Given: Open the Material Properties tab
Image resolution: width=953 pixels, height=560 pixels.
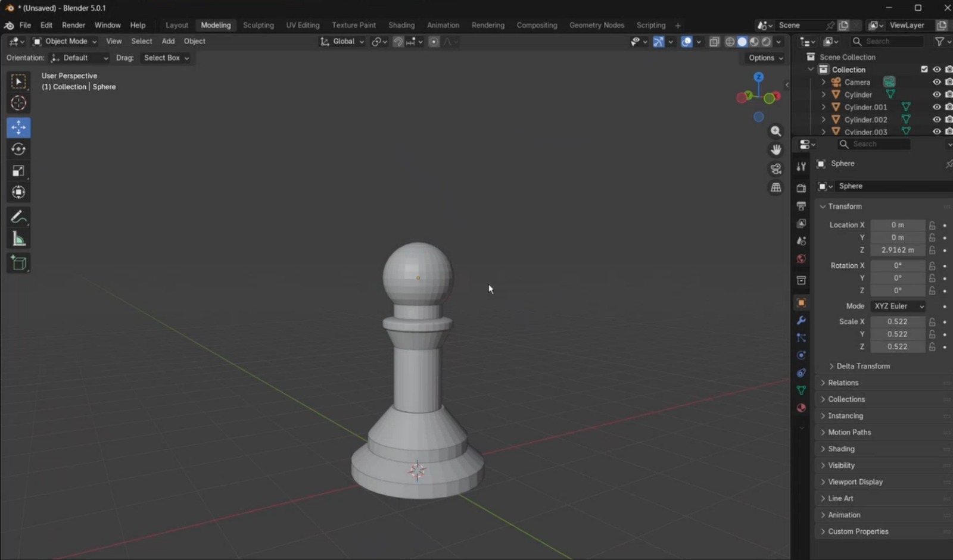Looking at the screenshot, I should point(801,408).
